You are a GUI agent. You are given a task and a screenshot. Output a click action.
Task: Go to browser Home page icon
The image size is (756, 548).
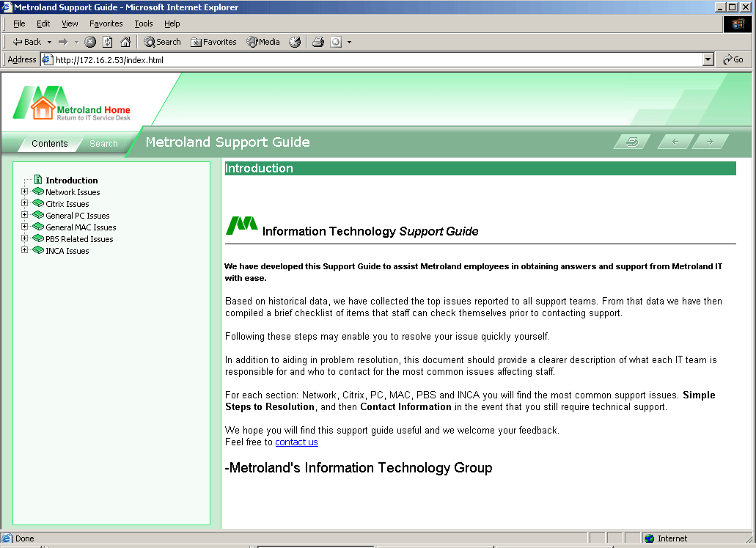[x=125, y=42]
